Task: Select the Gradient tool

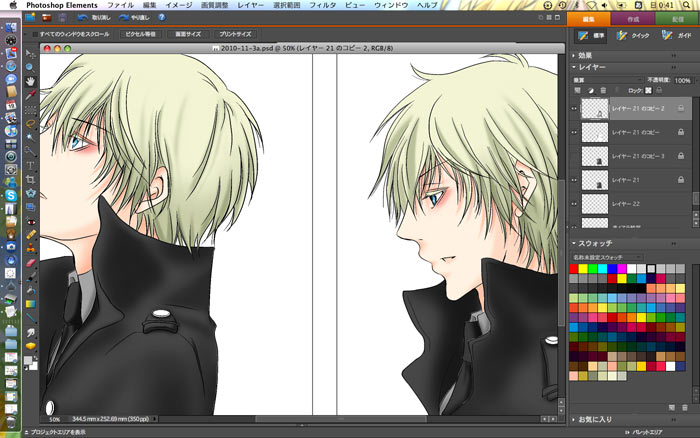Action: 30,304
